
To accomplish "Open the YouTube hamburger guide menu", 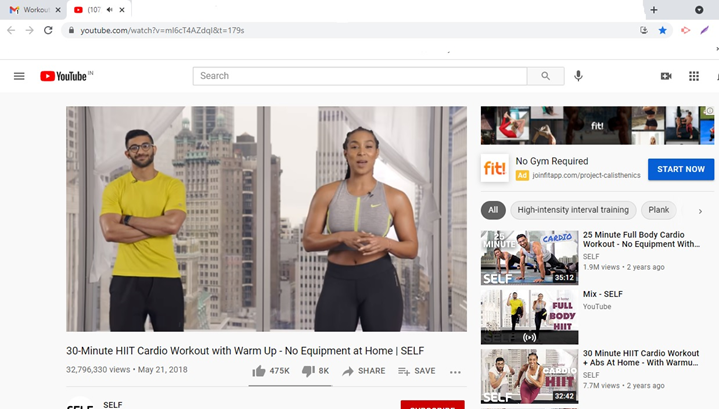I will 19,76.
